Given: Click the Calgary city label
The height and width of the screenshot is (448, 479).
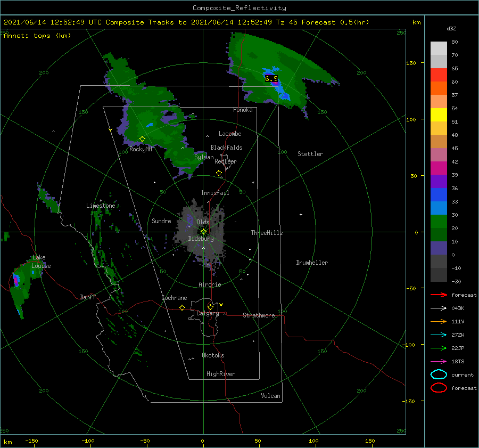Looking at the screenshot, I should (208, 313).
